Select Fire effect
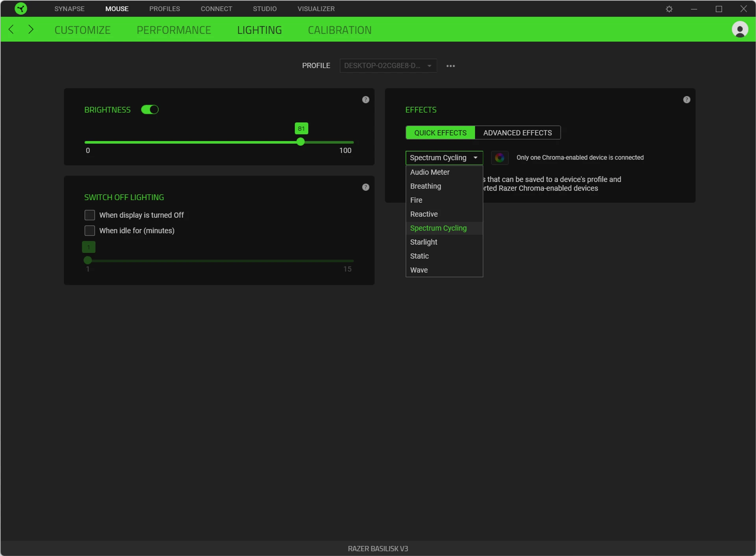Viewport: 756px width, 556px height. point(444,200)
